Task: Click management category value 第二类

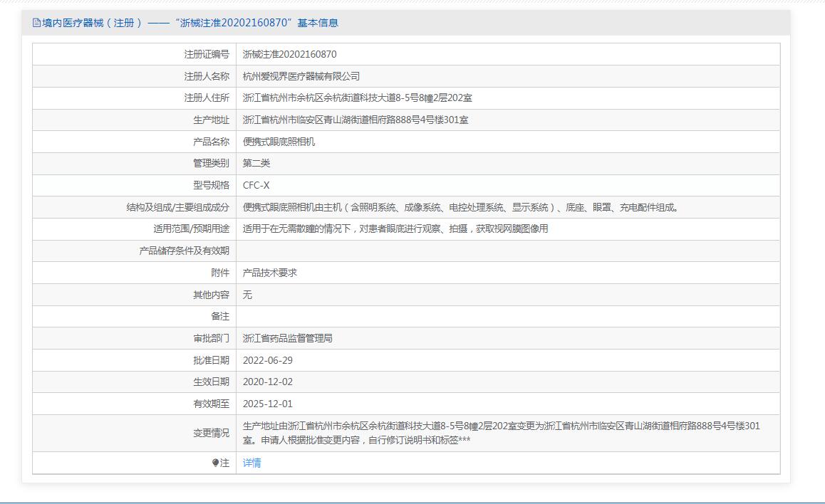Action: (x=256, y=163)
